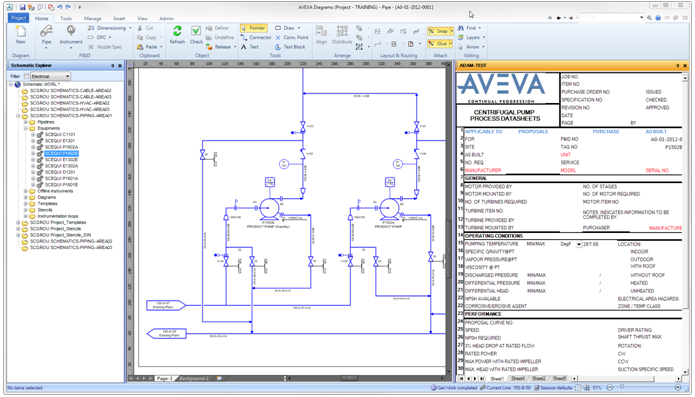The image size is (695, 397).
Task: Create a New diagram icon
Action: click(20, 31)
